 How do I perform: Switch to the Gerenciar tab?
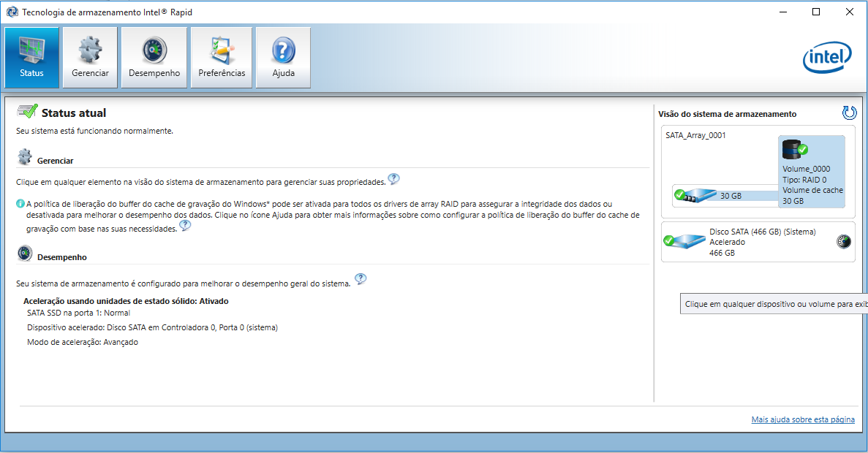pyautogui.click(x=90, y=58)
